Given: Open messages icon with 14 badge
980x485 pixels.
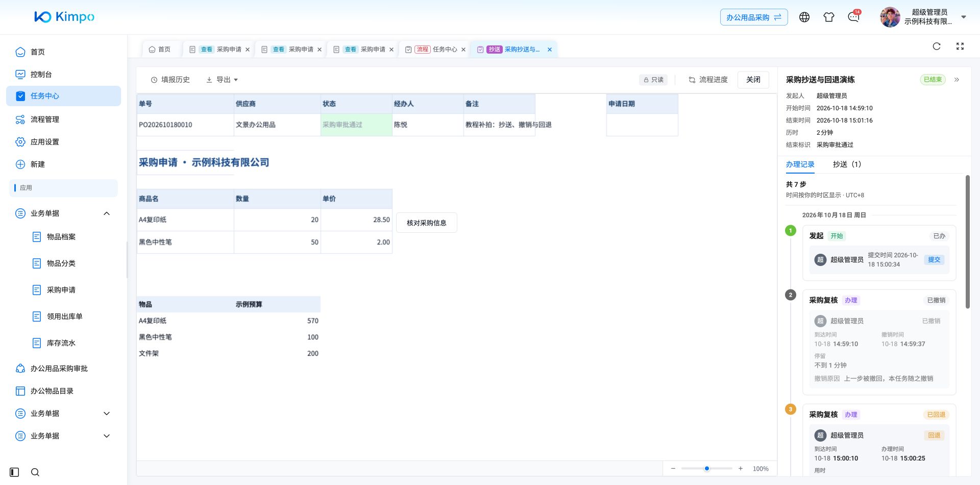Looking at the screenshot, I should click(853, 17).
